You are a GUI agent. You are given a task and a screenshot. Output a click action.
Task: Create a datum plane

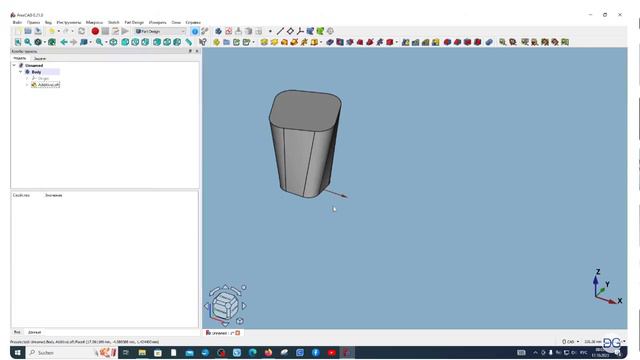tap(290, 31)
